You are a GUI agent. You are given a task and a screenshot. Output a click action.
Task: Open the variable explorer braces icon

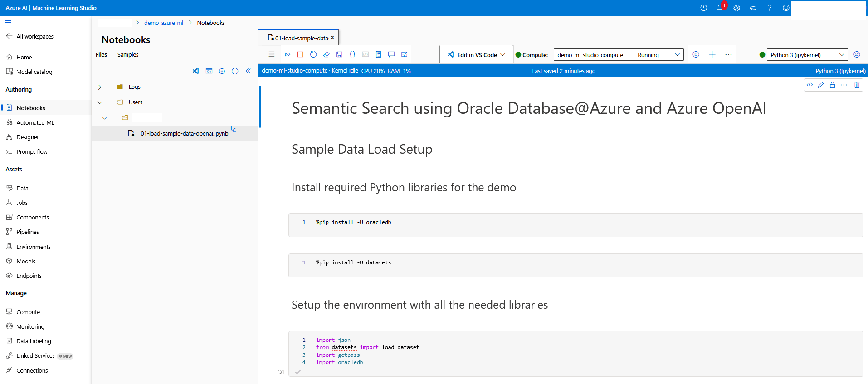[352, 54]
